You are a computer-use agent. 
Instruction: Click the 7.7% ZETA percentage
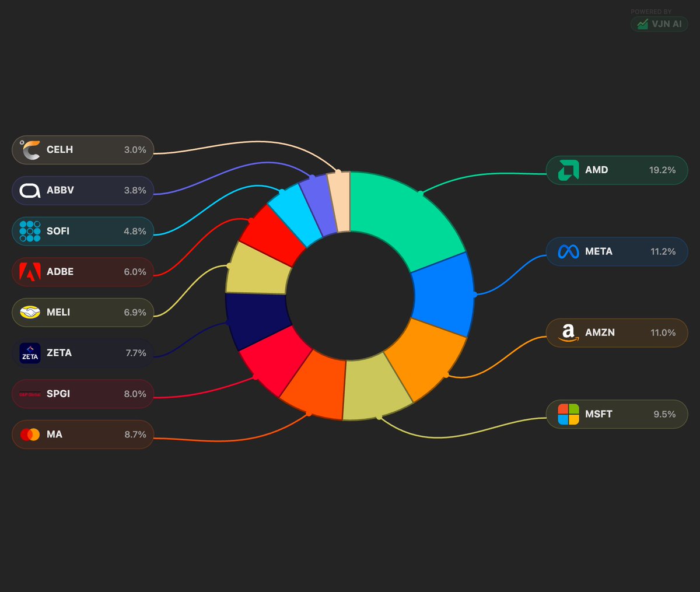pyautogui.click(x=136, y=353)
